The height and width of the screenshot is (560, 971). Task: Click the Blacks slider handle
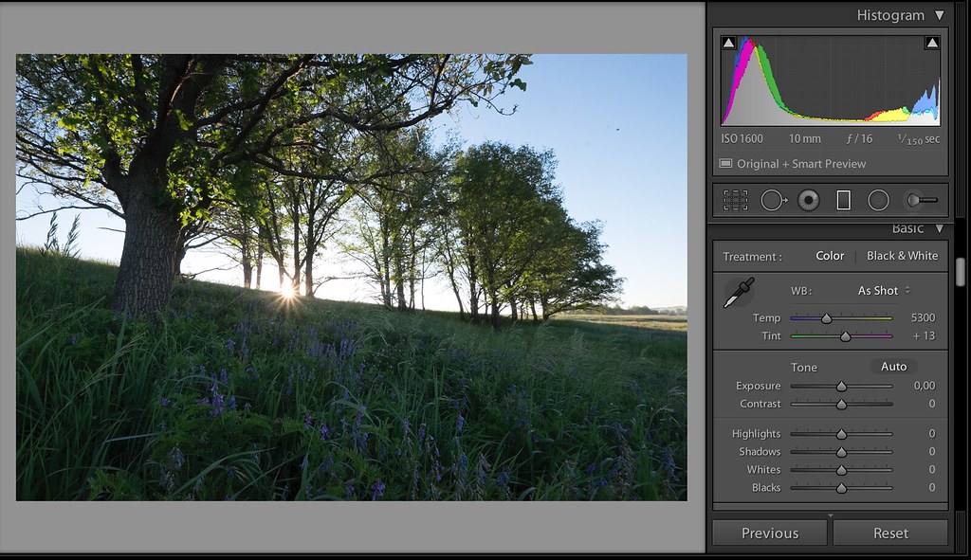(842, 488)
